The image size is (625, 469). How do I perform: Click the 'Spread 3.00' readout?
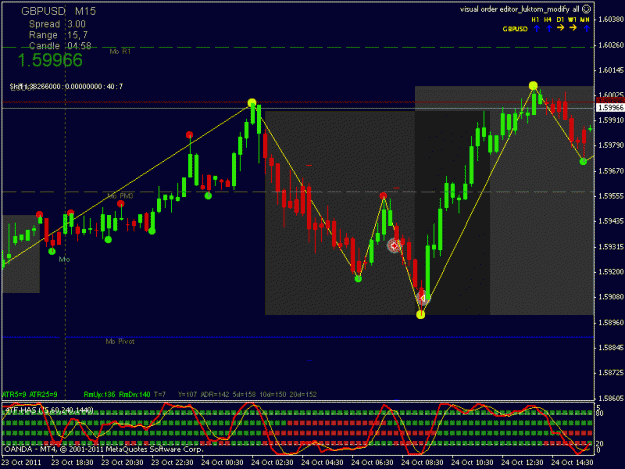click(x=57, y=24)
